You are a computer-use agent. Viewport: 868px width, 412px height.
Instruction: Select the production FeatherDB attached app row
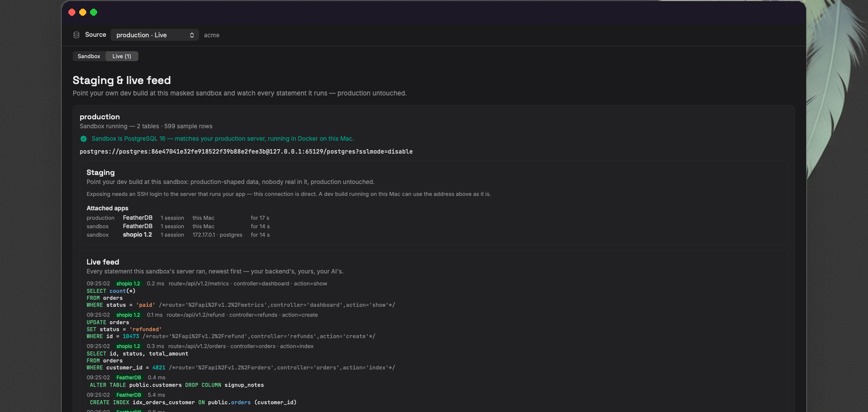pyautogui.click(x=178, y=218)
